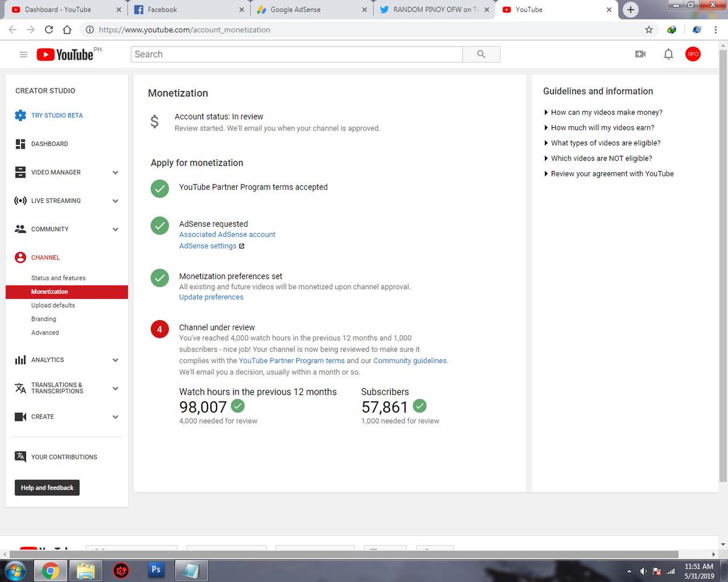Click Update preferences link

point(211,297)
